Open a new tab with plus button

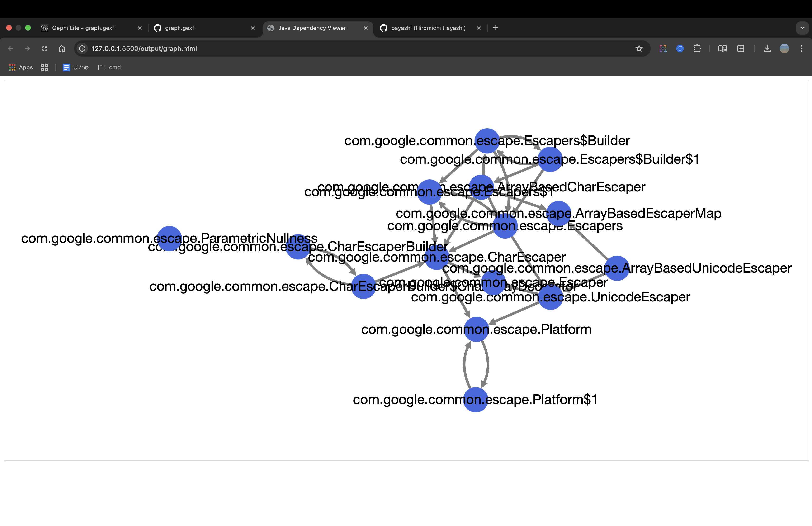coord(496,28)
